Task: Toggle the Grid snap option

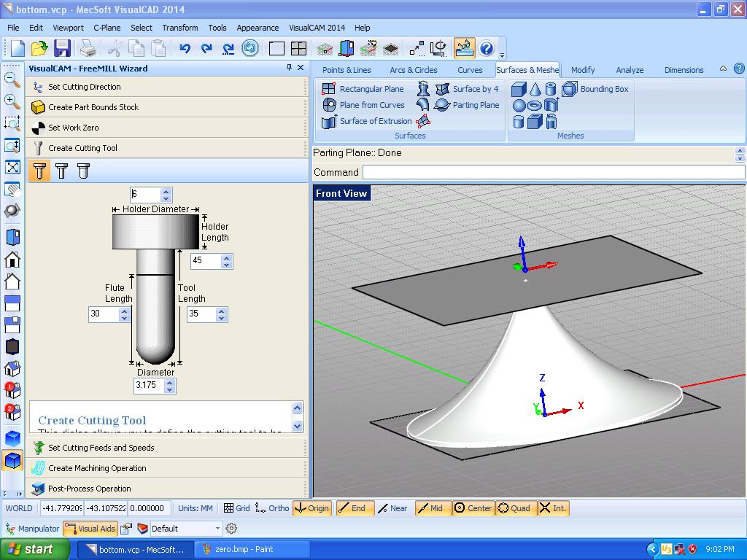Action: coord(237,508)
